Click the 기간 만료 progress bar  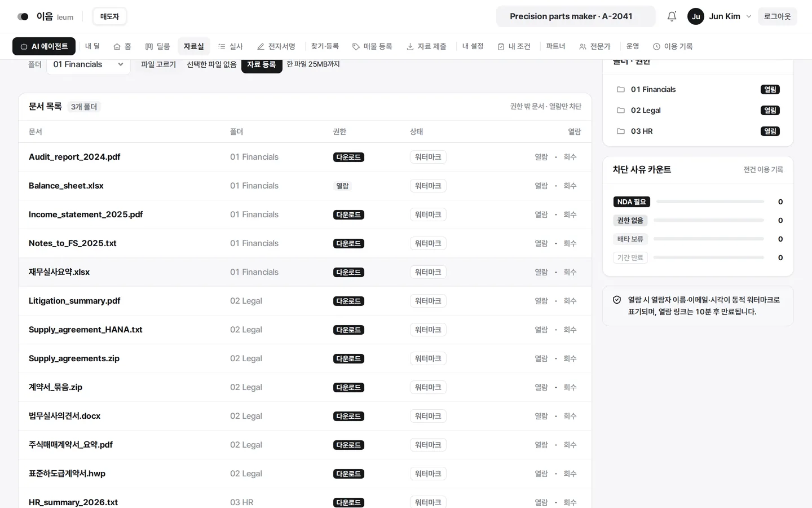point(709,257)
